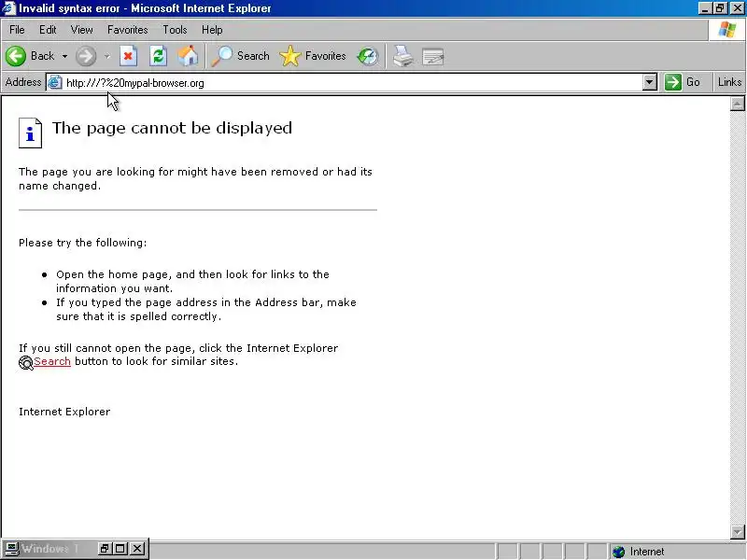Click the History icon
The width and height of the screenshot is (747, 560).
[368, 56]
